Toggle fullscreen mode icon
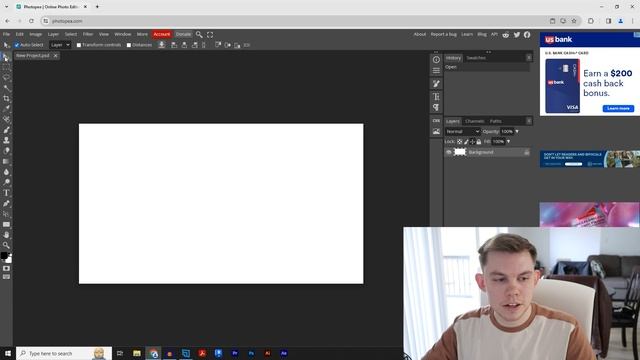Screen dimensions: 640x360 pos(210,35)
